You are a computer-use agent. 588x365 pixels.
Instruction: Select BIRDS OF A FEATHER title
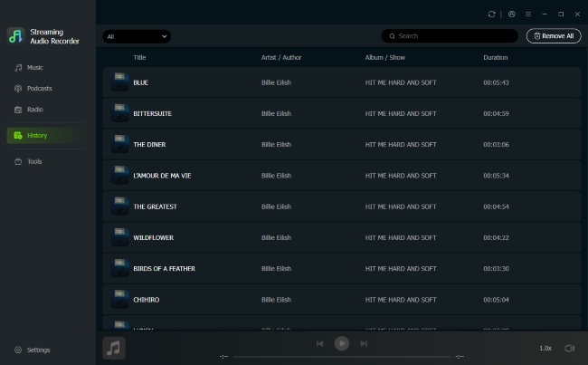pyautogui.click(x=164, y=269)
